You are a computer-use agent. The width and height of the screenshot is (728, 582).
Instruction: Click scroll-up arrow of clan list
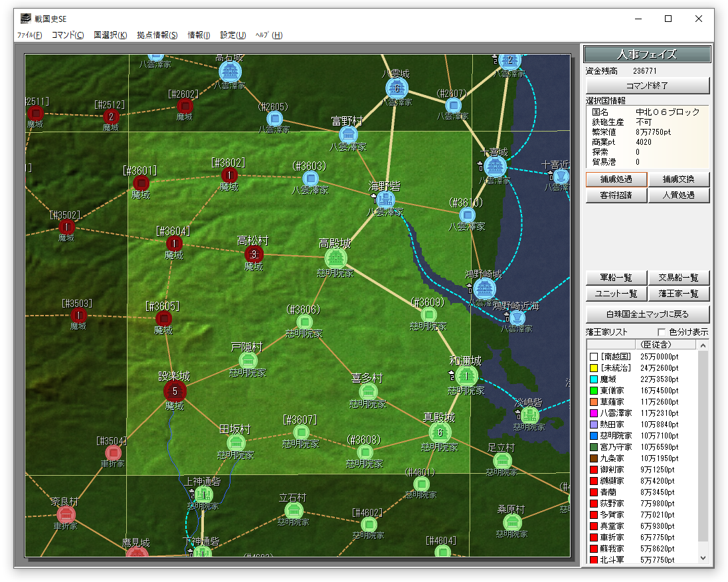coord(703,344)
